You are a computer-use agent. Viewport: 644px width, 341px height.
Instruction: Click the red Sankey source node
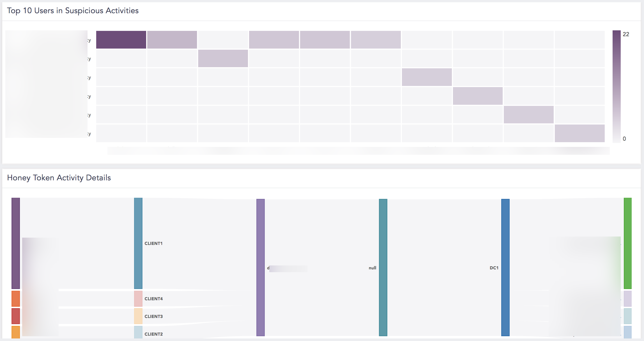tap(16, 316)
